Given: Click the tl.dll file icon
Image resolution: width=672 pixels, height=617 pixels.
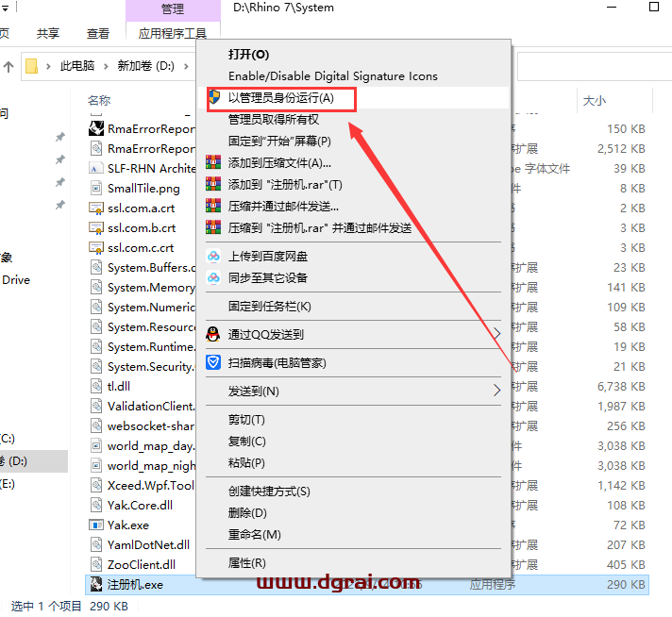Looking at the screenshot, I should pyautogui.click(x=96, y=386).
